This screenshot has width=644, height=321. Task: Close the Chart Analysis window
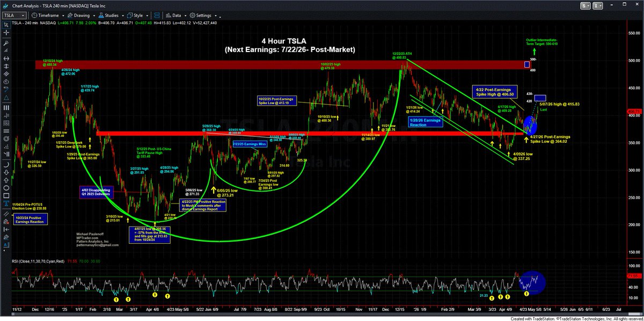pos(637,4)
